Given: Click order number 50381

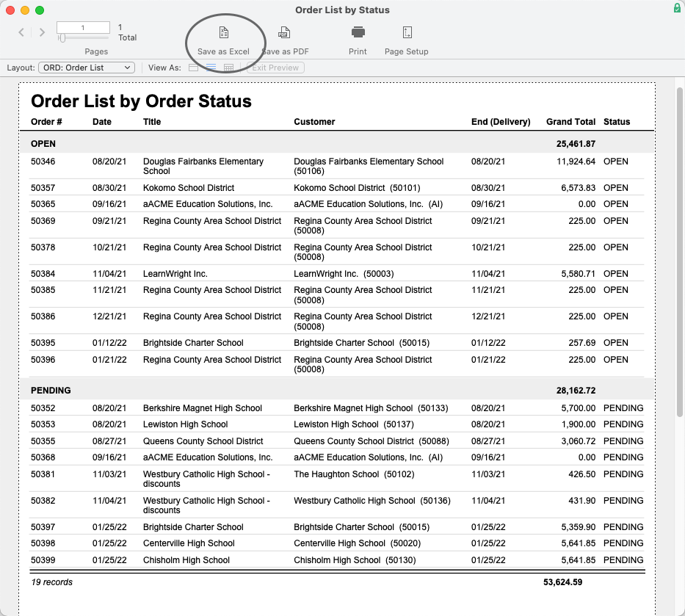Looking at the screenshot, I should pos(43,474).
